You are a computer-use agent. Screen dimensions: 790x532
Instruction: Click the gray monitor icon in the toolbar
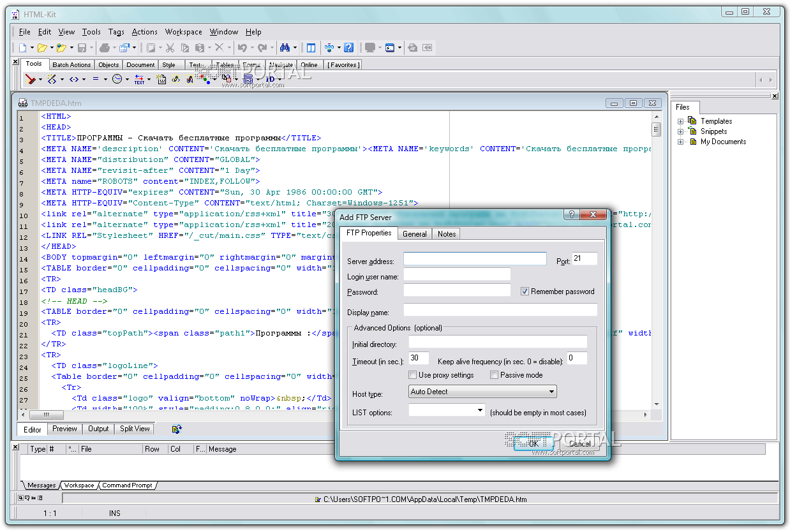tap(369, 48)
